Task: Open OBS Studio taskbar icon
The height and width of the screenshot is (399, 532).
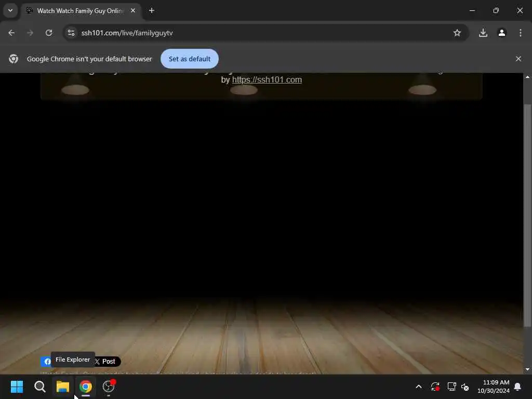Action: tap(109, 387)
